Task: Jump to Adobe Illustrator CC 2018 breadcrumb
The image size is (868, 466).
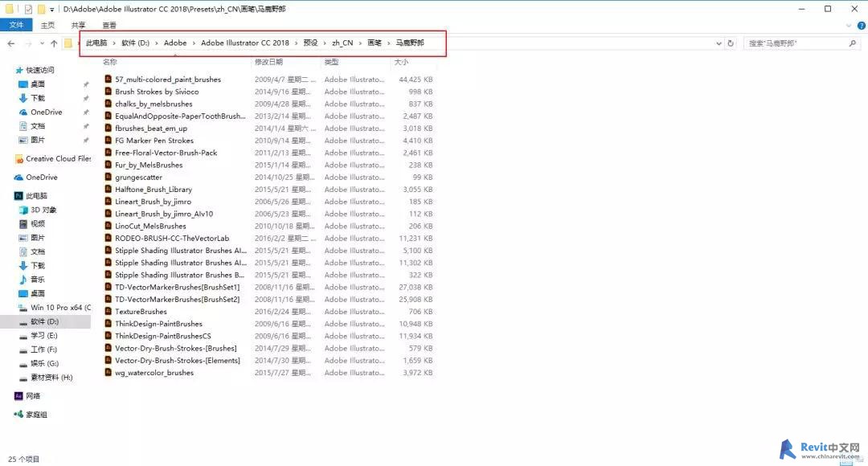Action: (244, 43)
